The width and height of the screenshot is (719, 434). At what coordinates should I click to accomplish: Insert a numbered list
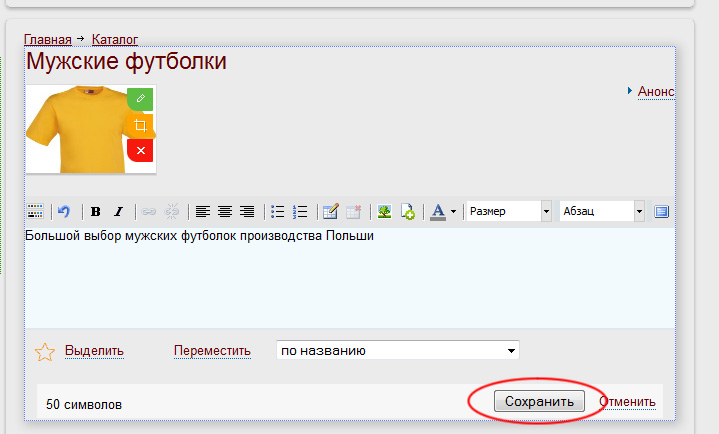click(299, 211)
